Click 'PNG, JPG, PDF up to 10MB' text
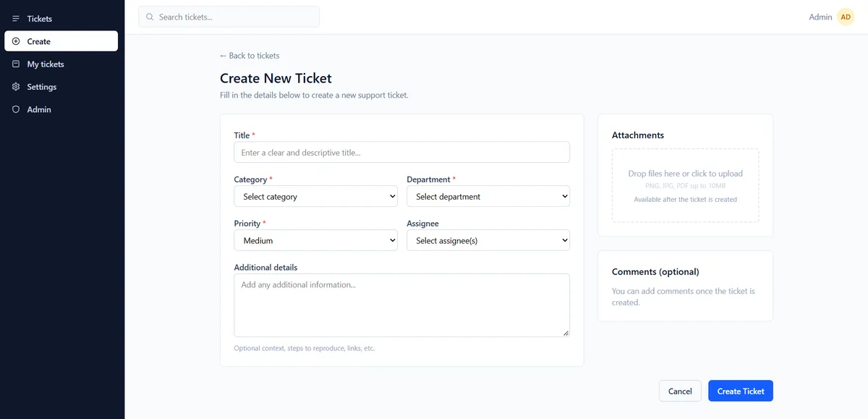 point(686,186)
